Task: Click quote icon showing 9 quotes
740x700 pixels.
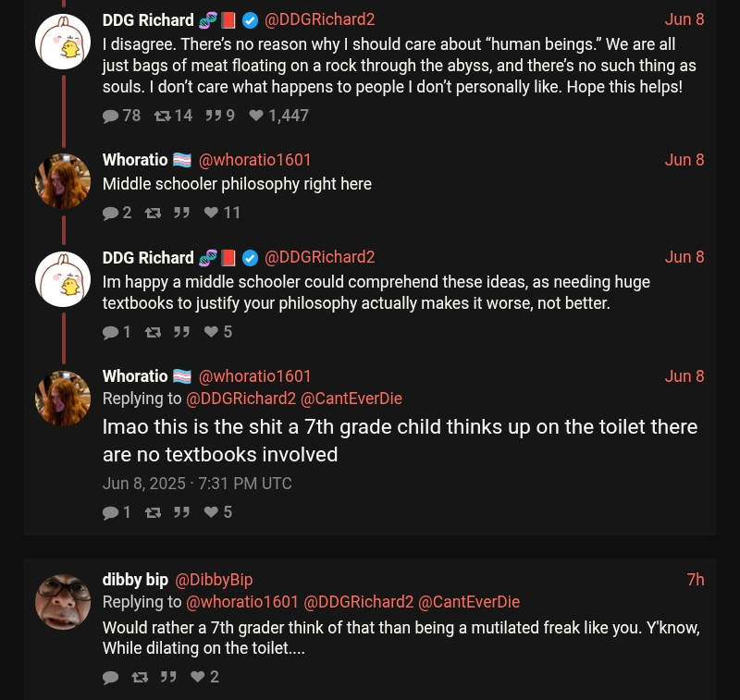Action: (213, 116)
